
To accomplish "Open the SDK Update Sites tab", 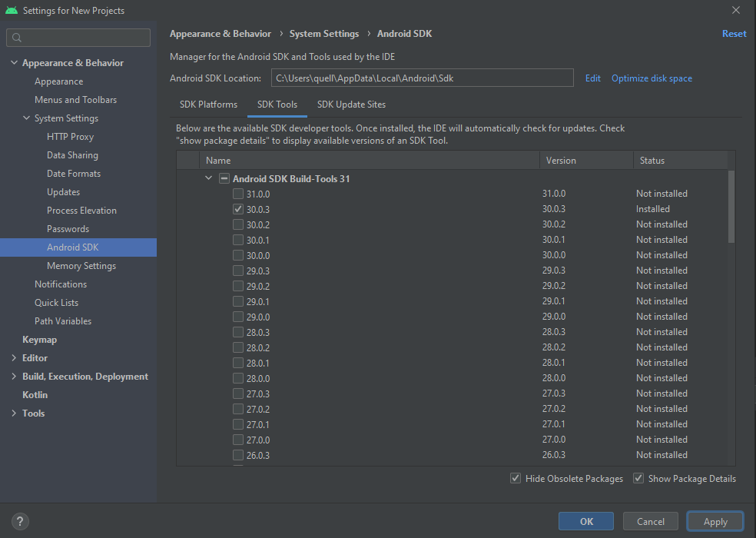I will (x=351, y=105).
